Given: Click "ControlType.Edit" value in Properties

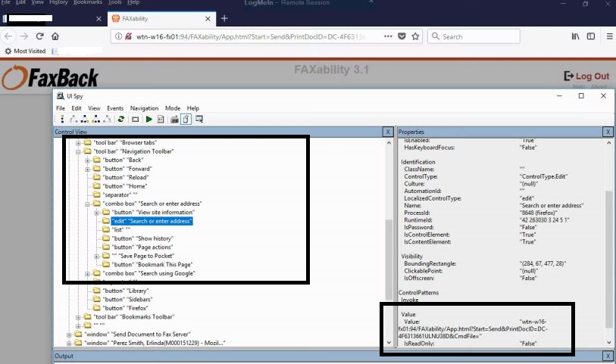Looking at the screenshot, I should 543,176.
